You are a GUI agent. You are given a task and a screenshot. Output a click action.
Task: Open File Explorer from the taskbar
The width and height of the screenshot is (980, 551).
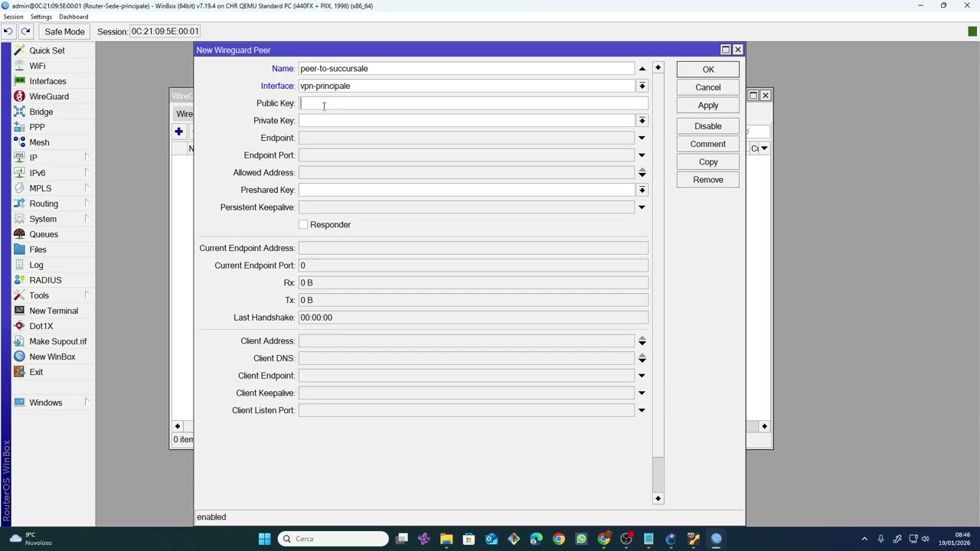tap(446, 539)
